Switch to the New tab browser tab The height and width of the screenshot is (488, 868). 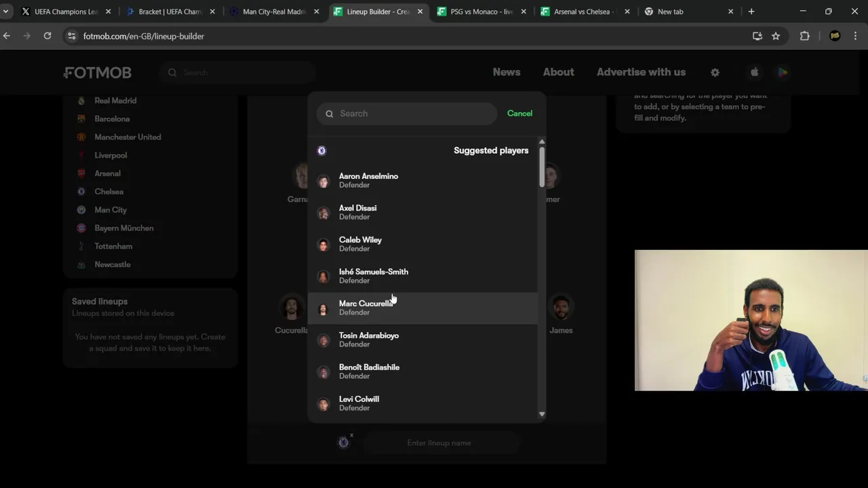click(x=688, y=12)
